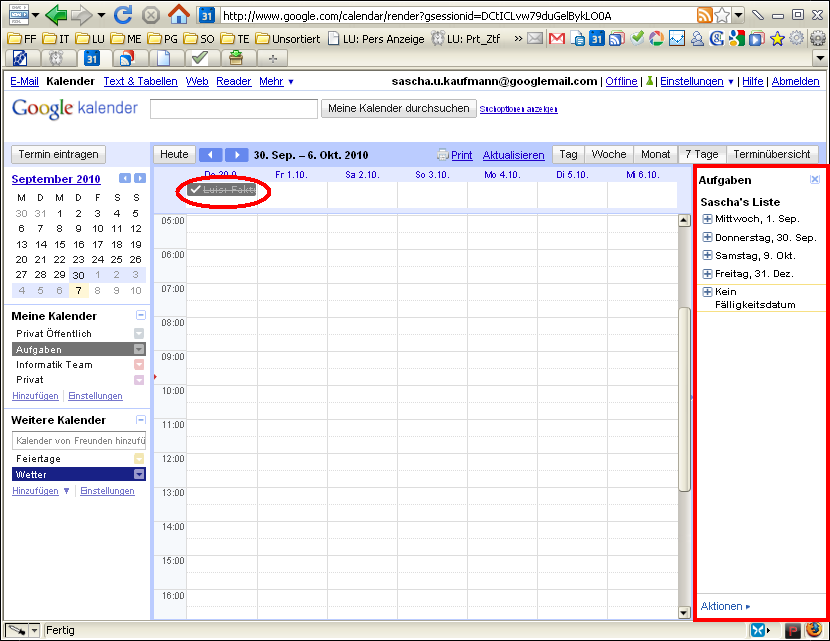Go back with the green arrow
Viewport: 830px width, 641px height.
pos(56,15)
